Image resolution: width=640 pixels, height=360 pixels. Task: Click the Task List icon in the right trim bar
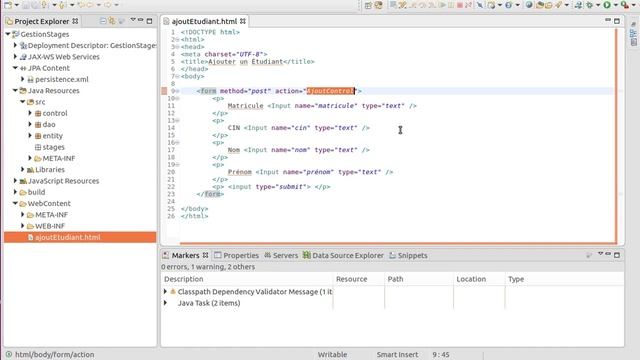coord(633,42)
